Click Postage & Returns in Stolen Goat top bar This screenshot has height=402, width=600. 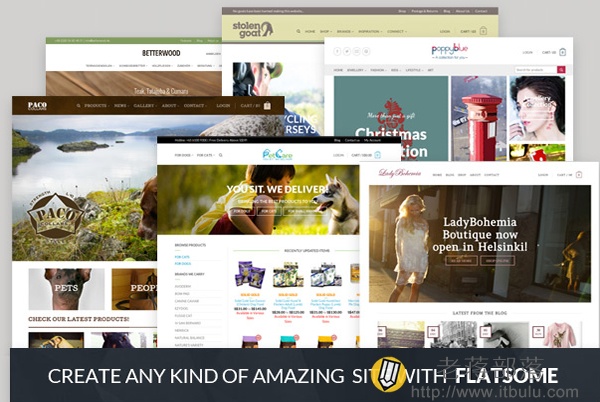(425, 11)
